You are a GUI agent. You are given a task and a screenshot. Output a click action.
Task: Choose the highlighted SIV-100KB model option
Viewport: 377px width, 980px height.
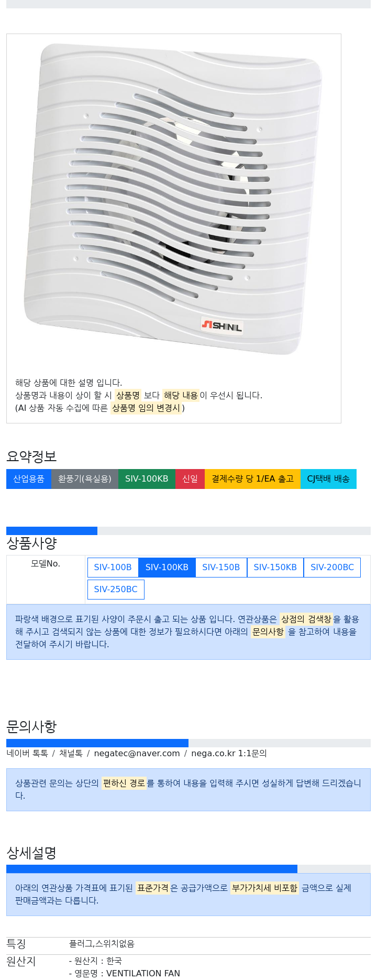(167, 568)
